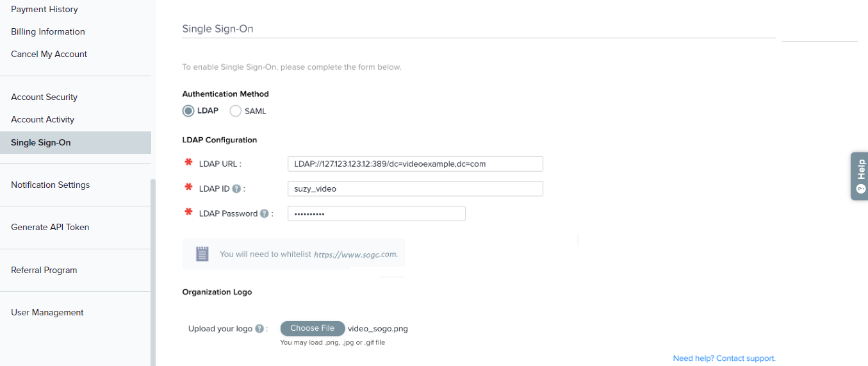Click the LDAP Password help question icon

[264, 214]
